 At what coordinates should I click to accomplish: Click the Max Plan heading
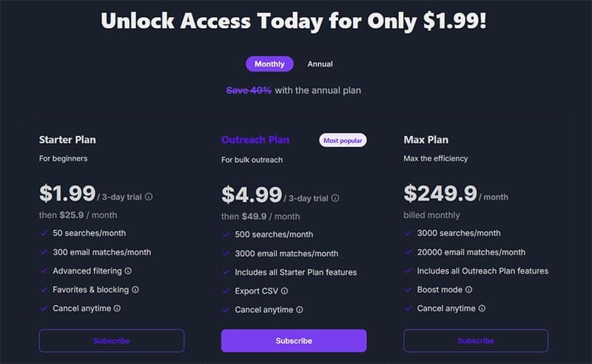point(425,140)
